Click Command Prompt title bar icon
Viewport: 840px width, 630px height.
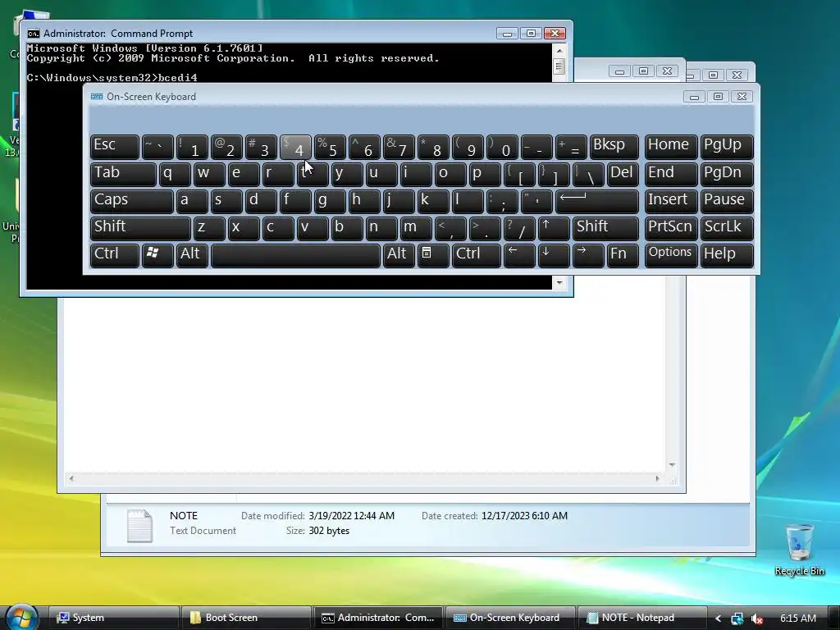(33, 33)
